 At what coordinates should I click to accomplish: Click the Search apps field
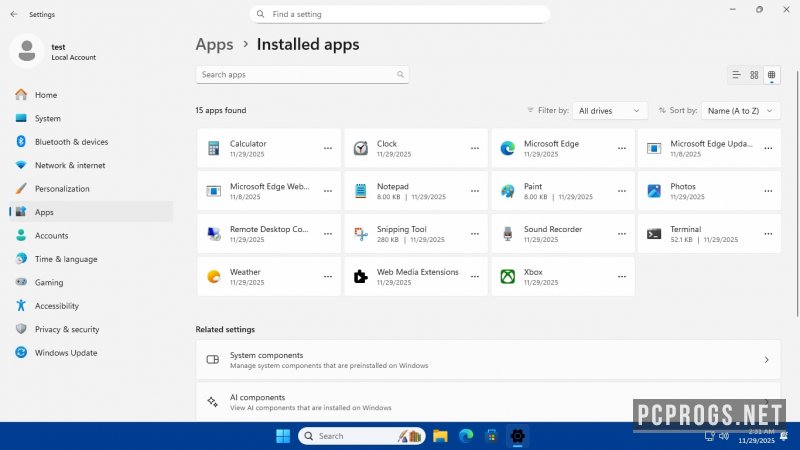click(x=302, y=74)
